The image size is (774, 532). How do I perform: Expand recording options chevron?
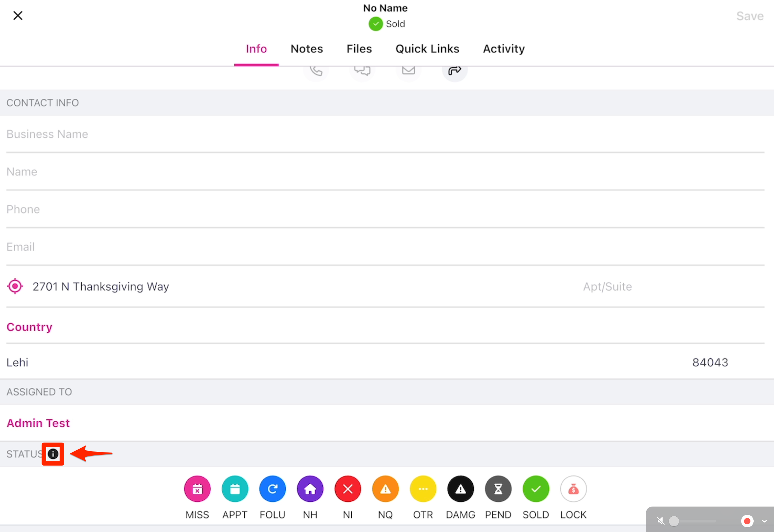[x=764, y=521]
